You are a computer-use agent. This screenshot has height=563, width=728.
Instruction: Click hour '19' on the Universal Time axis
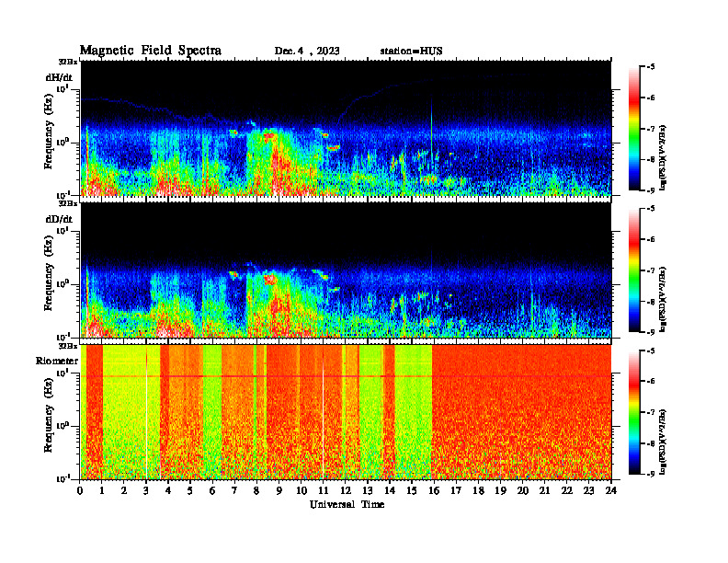500,491
